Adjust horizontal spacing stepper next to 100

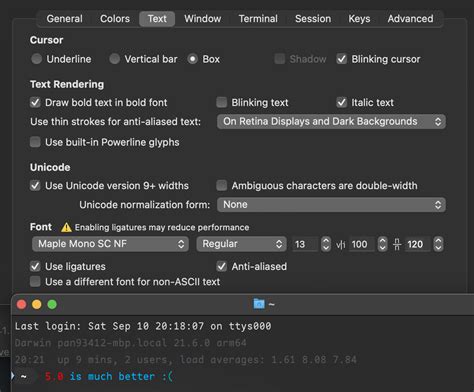tap(382, 244)
